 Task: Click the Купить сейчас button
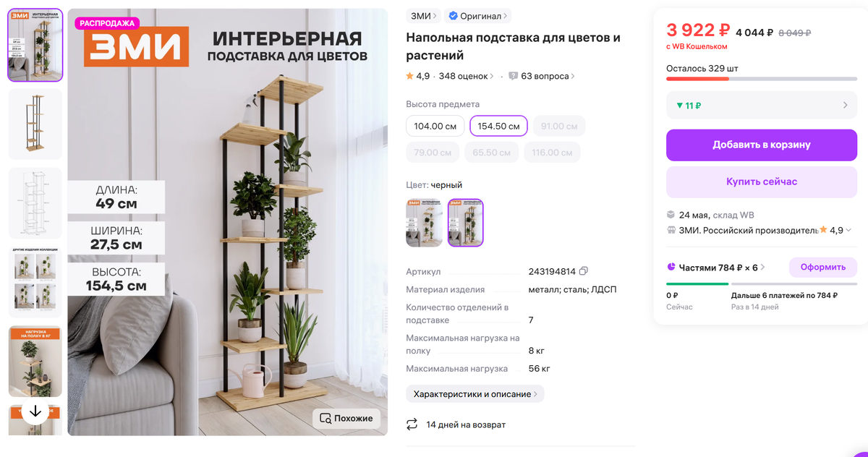pyautogui.click(x=762, y=181)
